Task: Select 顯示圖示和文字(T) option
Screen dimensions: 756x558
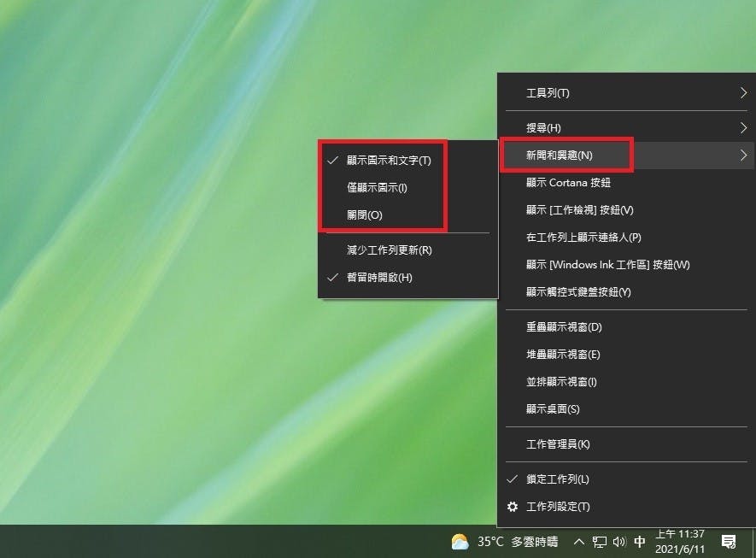Action: pyautogui.click(x=407, y=160)
